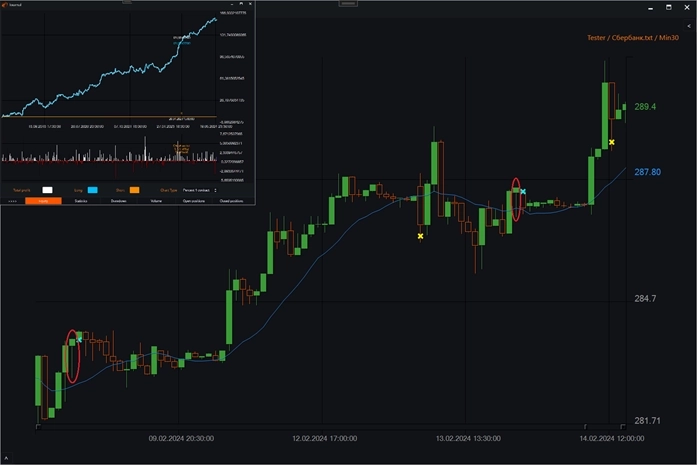Close the Journal window
Image resolution: width=697 pixels, height=465 pixels.
coord(250,4)
